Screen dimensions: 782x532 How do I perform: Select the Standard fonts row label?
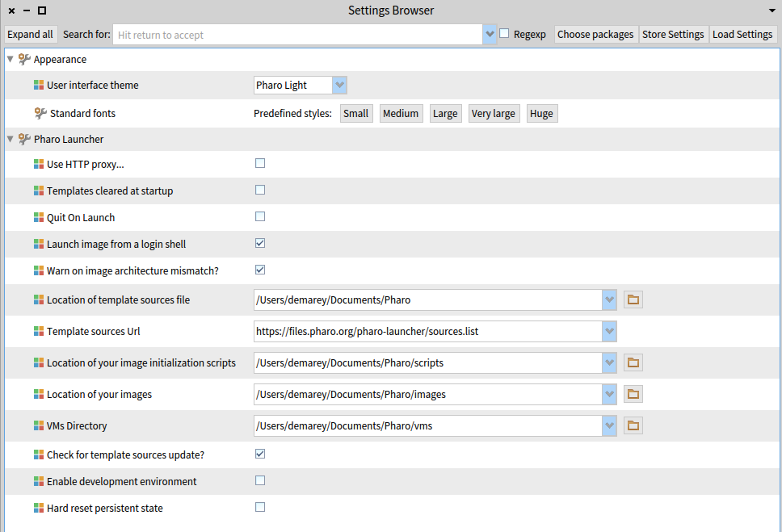[x=82, y=113]
